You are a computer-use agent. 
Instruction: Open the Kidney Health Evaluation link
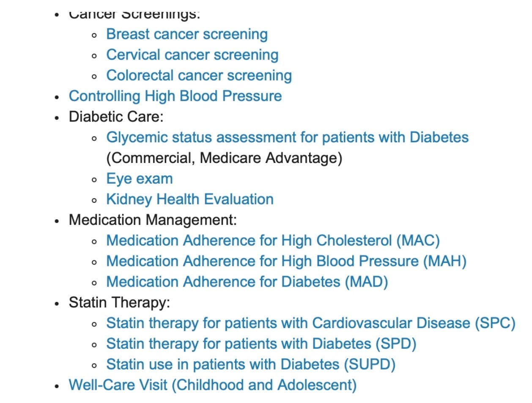tap(190, 199)
